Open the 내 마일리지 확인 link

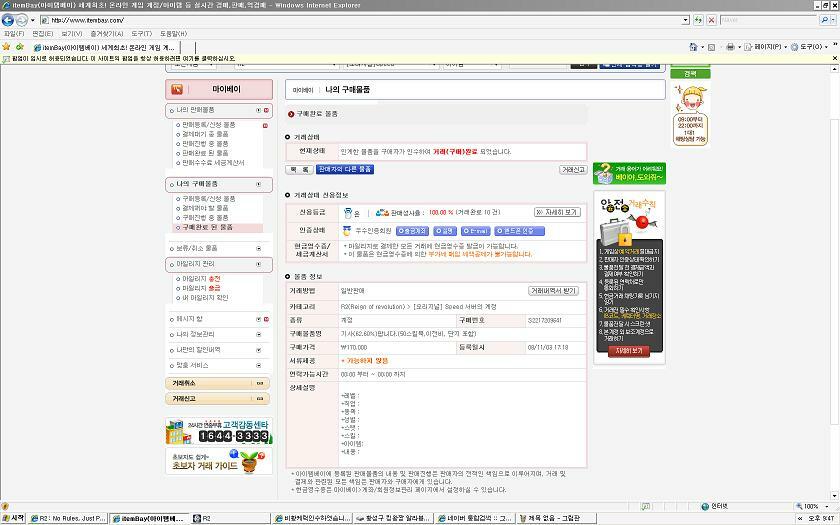point(205,298)
